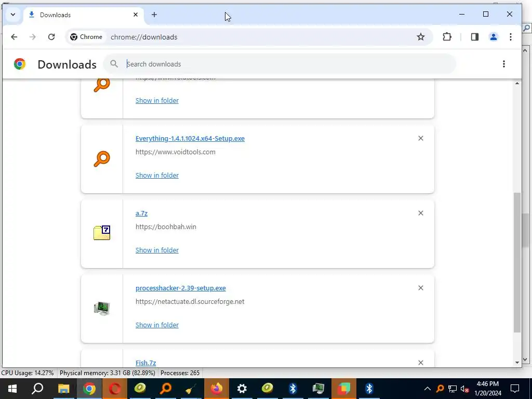Screen dimensions: 532x399
Task: Switch to Google Chrome in the taskbar
Action: coord(89,389)
